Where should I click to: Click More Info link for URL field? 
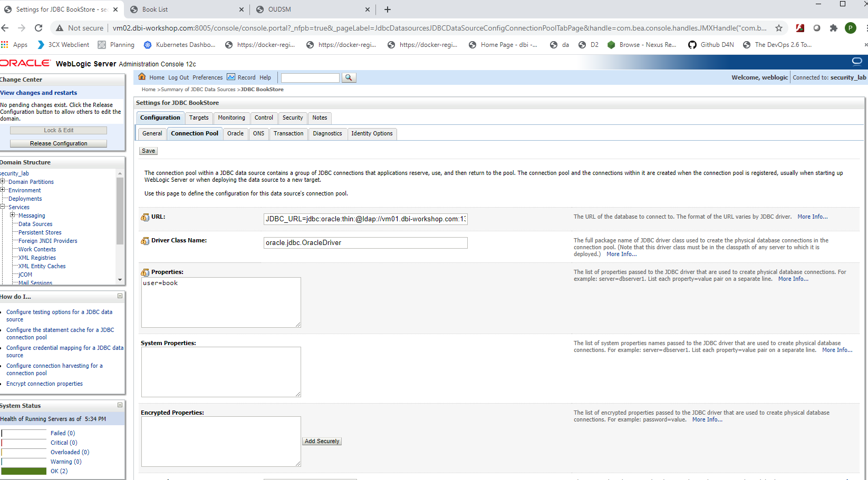pos(812,217)
